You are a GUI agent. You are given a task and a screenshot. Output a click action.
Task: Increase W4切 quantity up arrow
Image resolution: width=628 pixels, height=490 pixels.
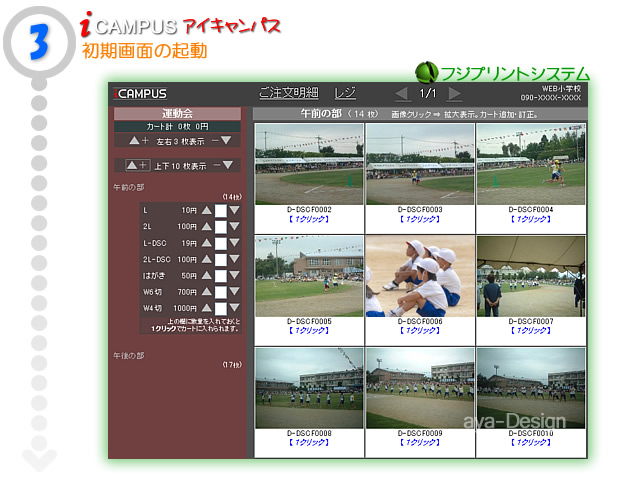pyautogui.click(x=207, y=308)
